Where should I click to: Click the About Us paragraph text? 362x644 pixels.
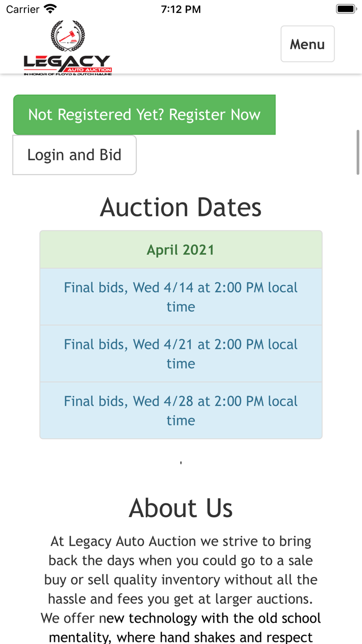pyautogui.click(x=181, y=580)
